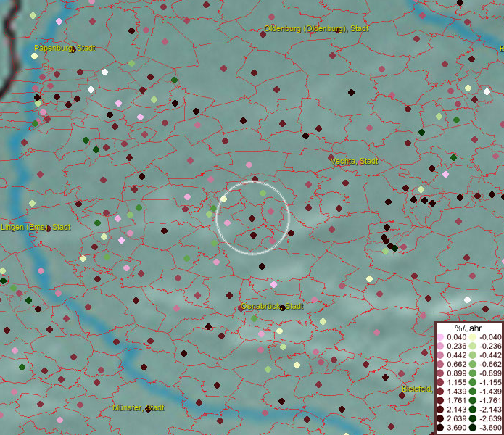Click the 1.761 legend value
The width and height of the screenshot is (504, 435).
[x=456, y=400]
